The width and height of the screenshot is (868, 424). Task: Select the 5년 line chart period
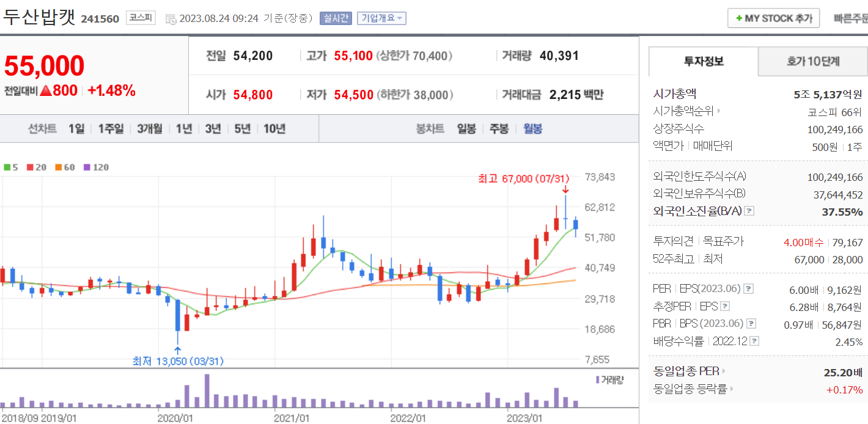(242, 129)
